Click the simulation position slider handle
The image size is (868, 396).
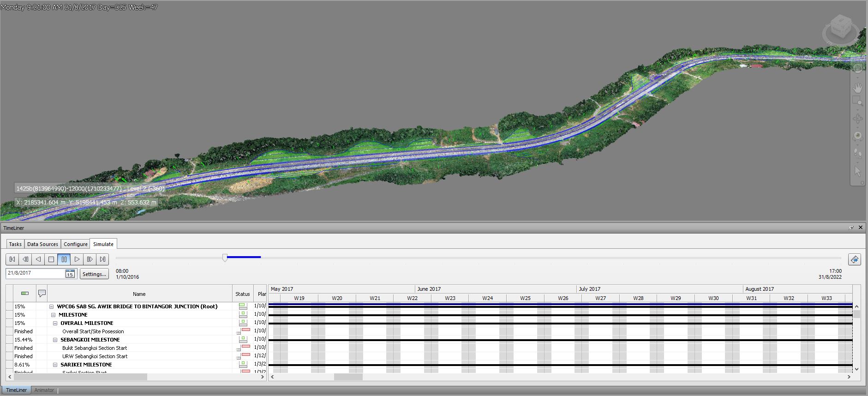225,258
